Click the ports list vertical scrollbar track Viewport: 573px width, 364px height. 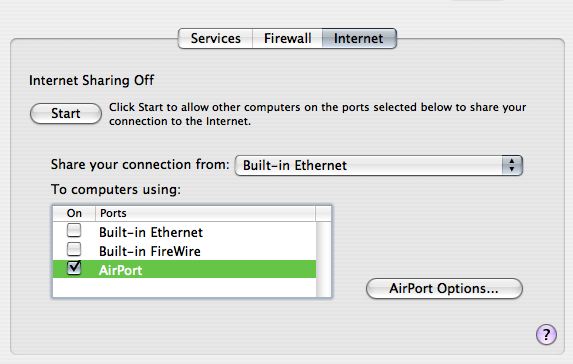coord(323,259)
